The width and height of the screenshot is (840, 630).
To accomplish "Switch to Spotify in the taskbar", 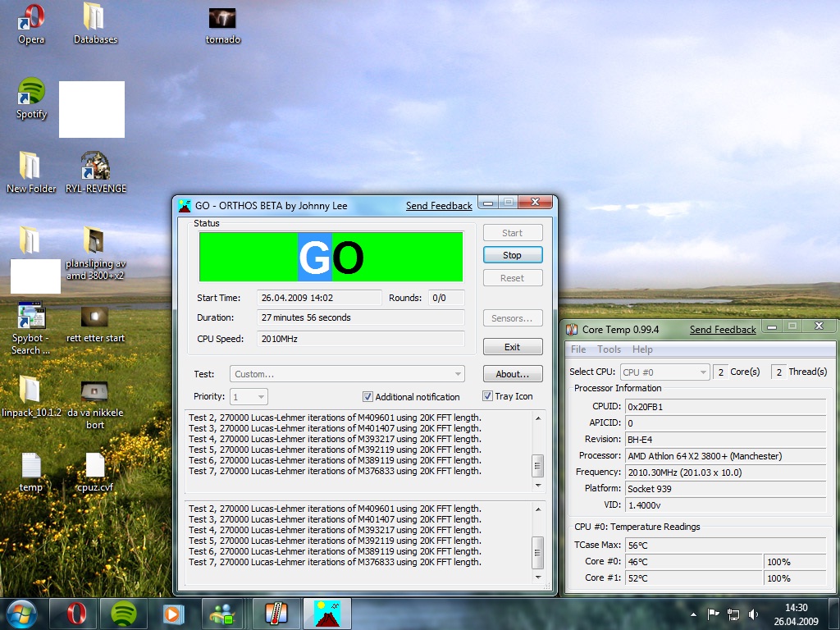I will point(123,614).
